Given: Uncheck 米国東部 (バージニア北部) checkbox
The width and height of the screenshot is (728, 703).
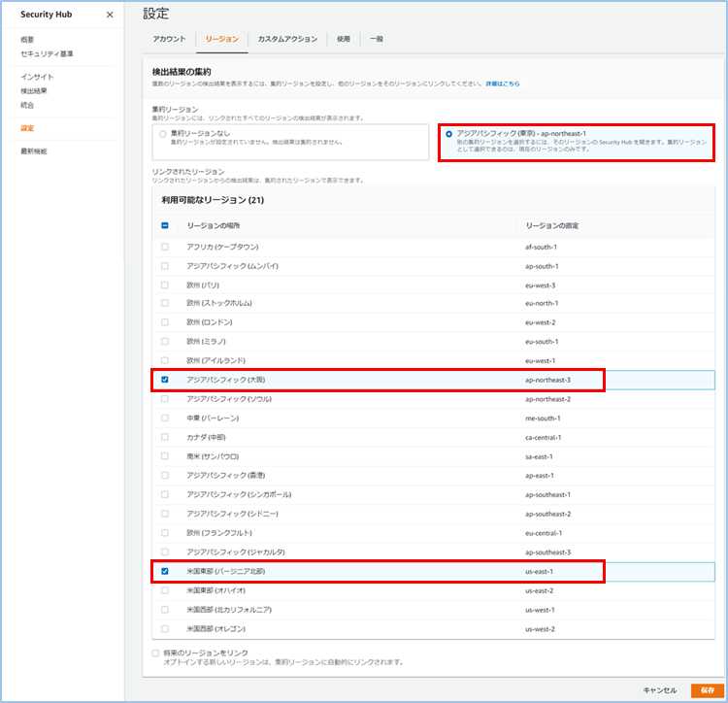Looking at the screenshot, I should [x=165, y=572].
